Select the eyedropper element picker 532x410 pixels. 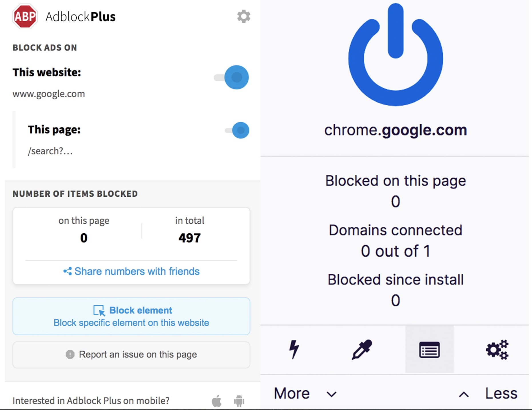click(x=362, y=349)
